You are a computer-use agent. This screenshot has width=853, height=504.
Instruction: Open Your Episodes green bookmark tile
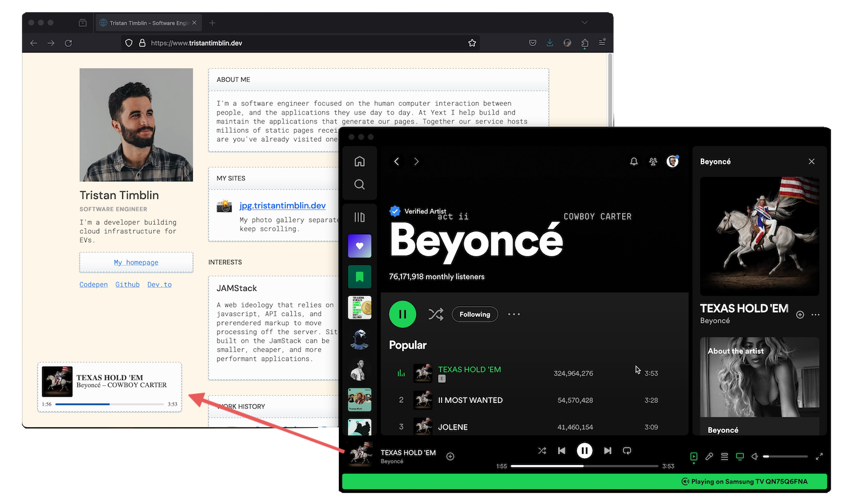point(359,277)
